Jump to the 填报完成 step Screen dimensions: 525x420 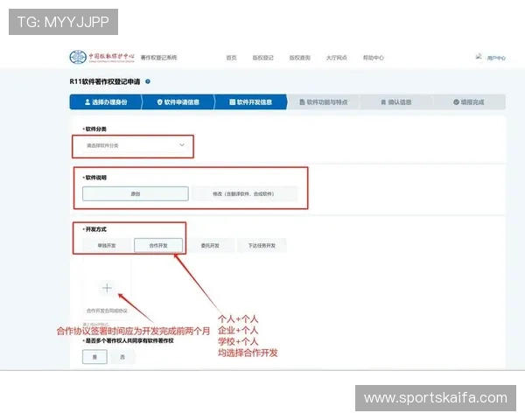coord(469,101)
